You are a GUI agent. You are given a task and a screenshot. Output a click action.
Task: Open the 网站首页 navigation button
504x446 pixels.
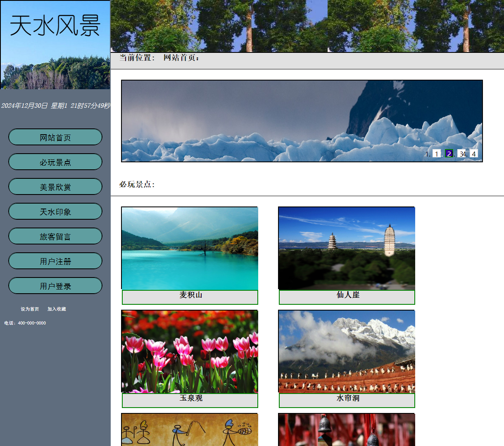[x=55, y=137]
